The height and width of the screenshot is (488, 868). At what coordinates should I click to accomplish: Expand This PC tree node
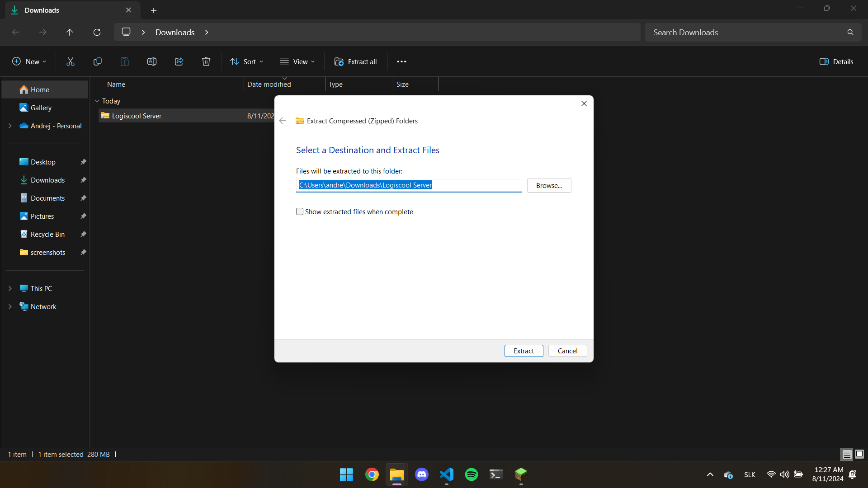pos(10,289)
